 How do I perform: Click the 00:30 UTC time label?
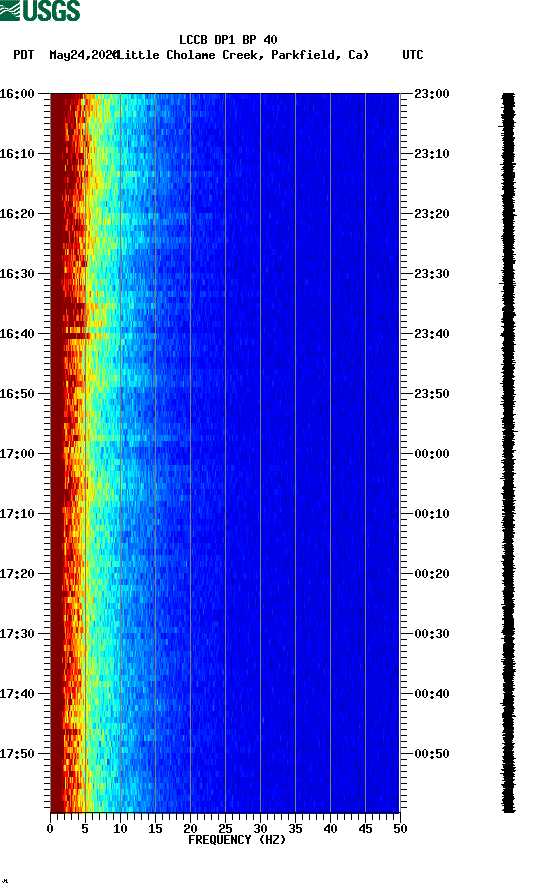point(432,634)
